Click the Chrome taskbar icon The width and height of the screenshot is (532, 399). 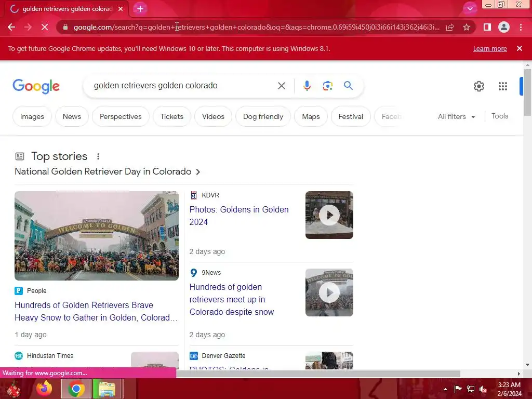pos(76,389)
